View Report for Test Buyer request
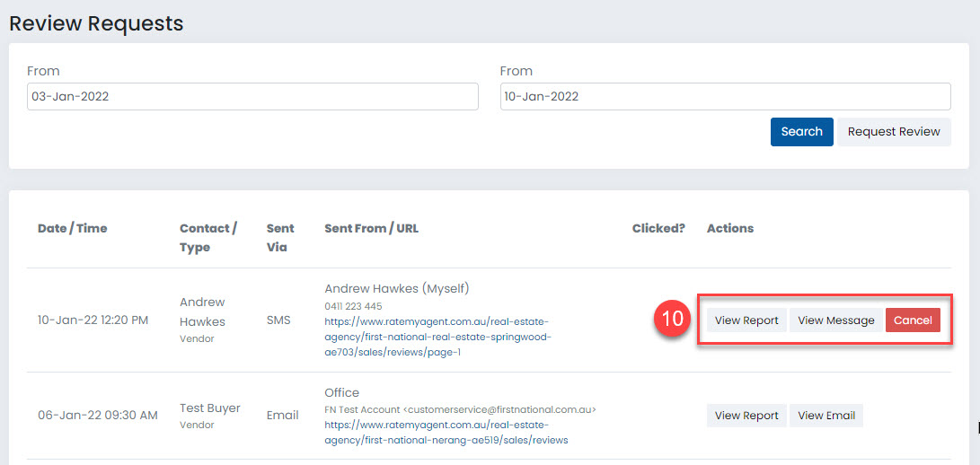 click(746, 416)
